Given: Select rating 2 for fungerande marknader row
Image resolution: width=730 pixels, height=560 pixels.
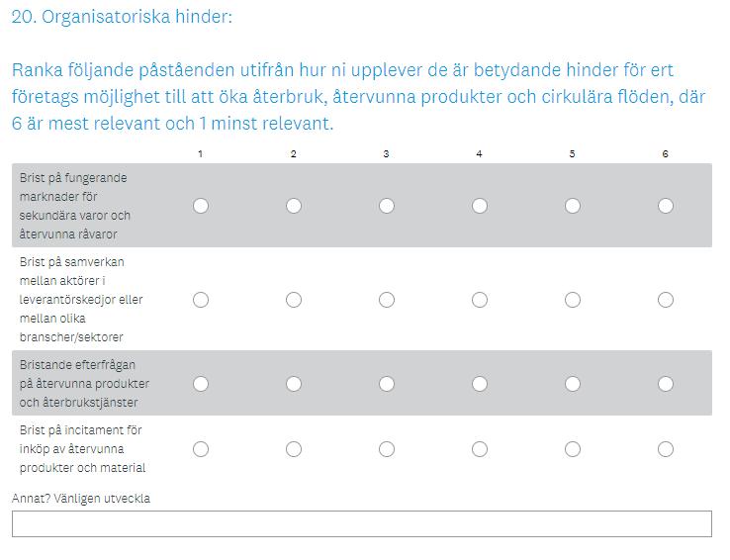Looking at the screenshot, I should tap(294, 206).
